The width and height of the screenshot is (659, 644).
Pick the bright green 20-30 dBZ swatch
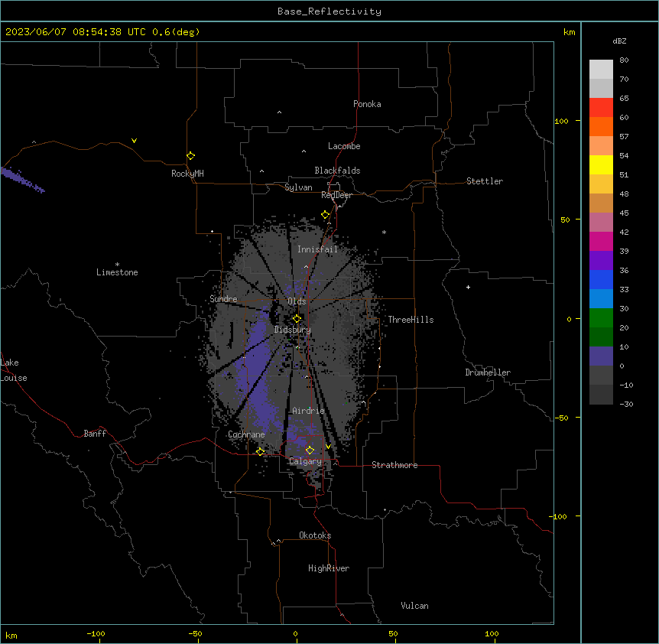(x=601, y=318)
